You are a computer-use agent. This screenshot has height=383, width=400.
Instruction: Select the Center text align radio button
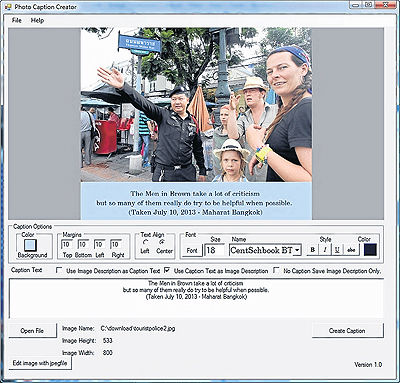coord(163,242)
